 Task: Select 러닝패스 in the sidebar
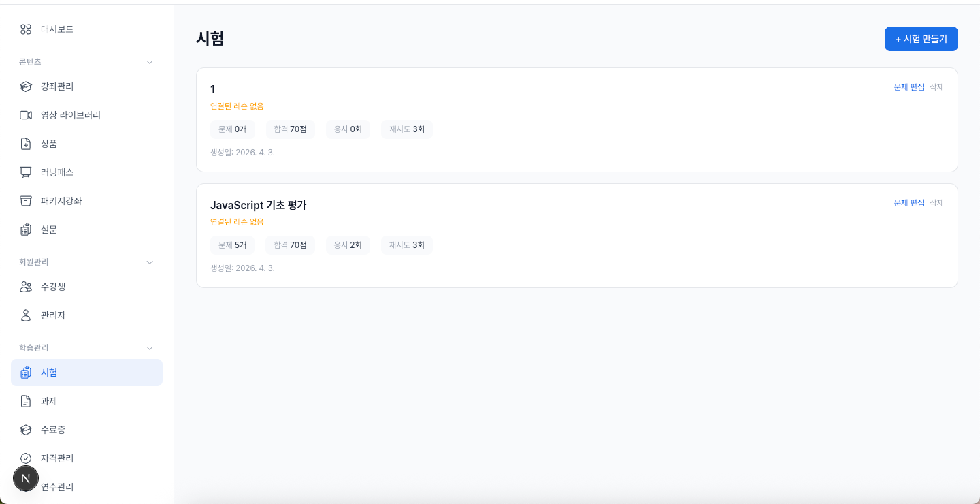click(86, 172)
